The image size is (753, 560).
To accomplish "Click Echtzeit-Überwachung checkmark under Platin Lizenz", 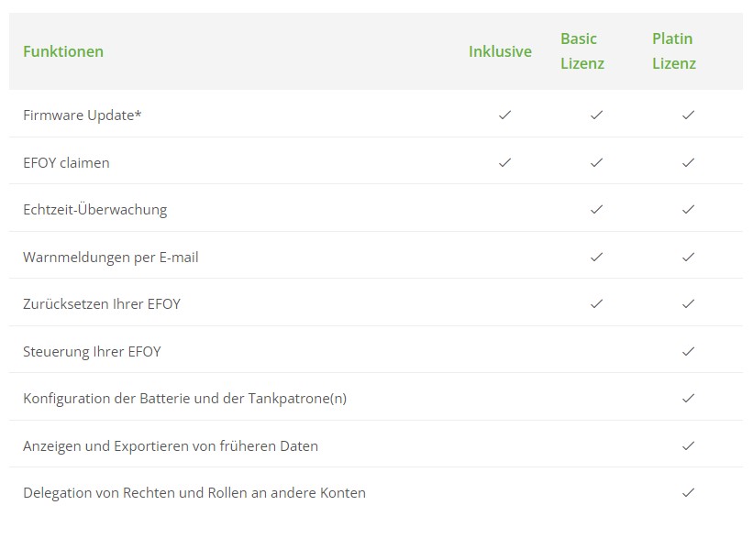I will (x=688, y=209).
